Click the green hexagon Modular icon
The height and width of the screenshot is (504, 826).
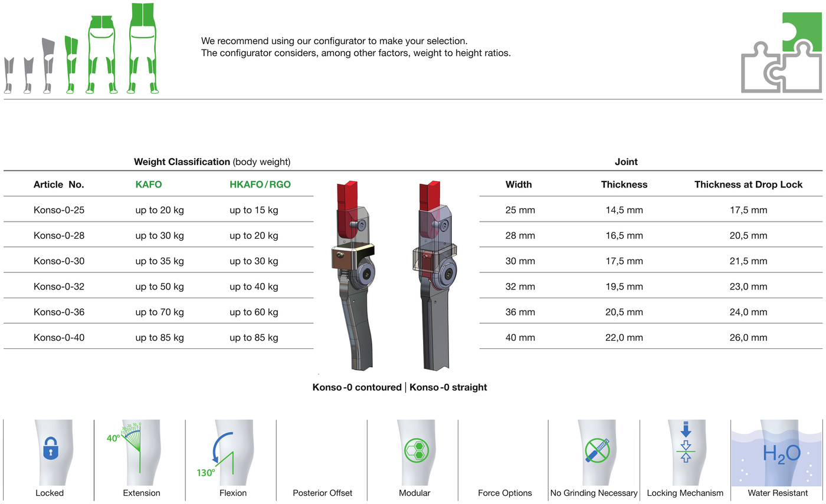pos(417,452)
